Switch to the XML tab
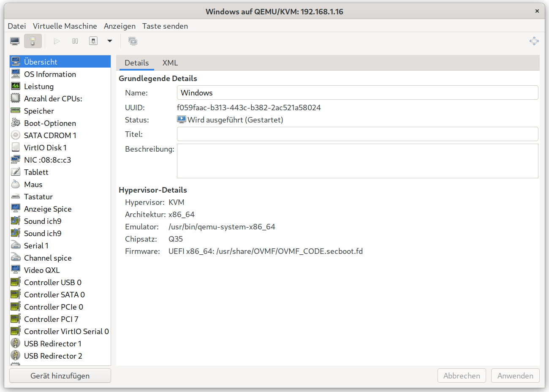 point(170,63)
